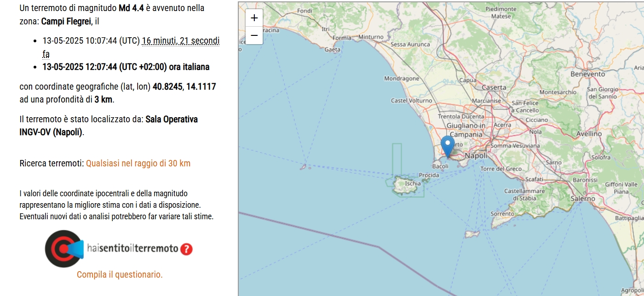
Task: Open the 'Qualsiasi nel raggio di 30 km' link
Action: pos(138,163)
